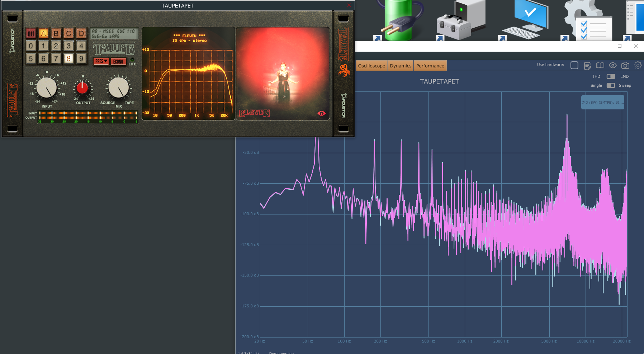
Task: Select tape model button 5
Action: (x=31, y=58)
